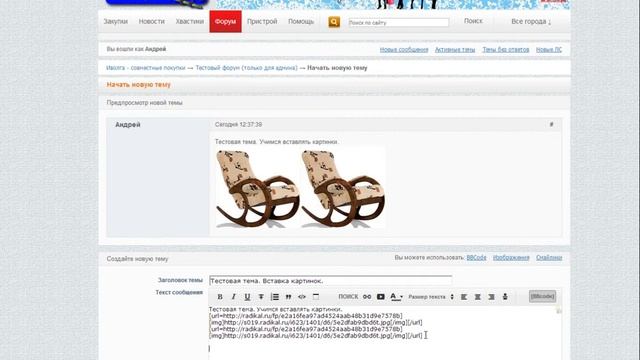Image resolution: width=640 pixels, height=360 pixels.
Task: Apply underline formatting in message editor
Action: point(247,297)
